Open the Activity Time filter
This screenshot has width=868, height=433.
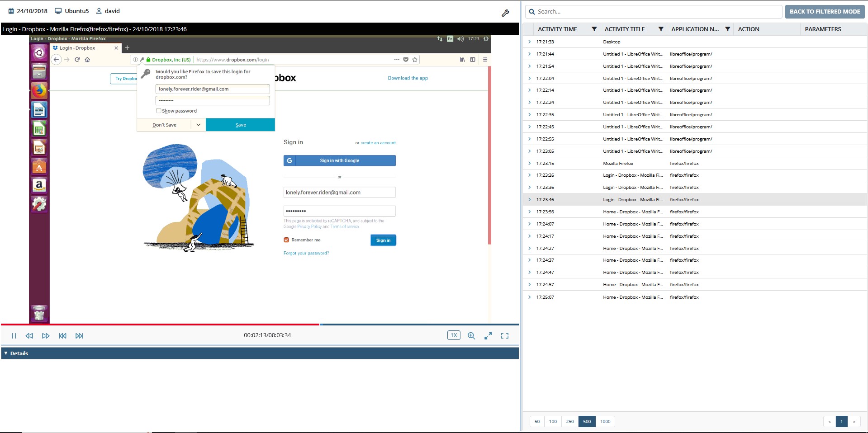point(594,29)
